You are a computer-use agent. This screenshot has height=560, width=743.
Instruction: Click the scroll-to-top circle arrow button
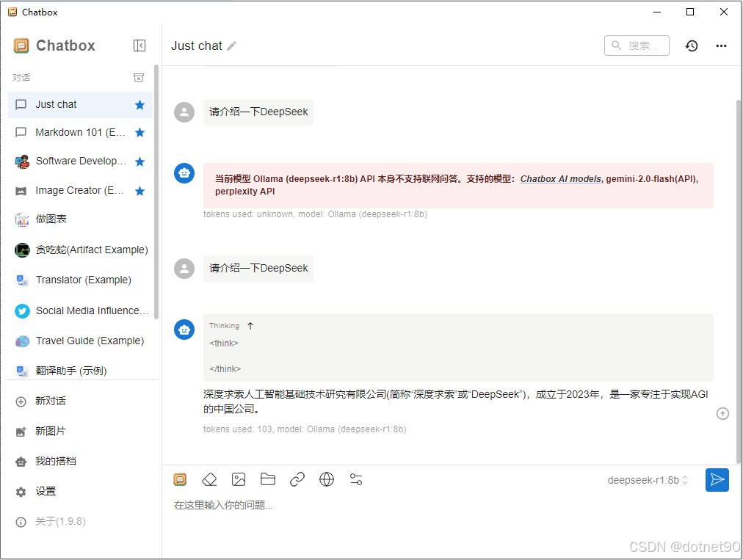click(722, 414)
